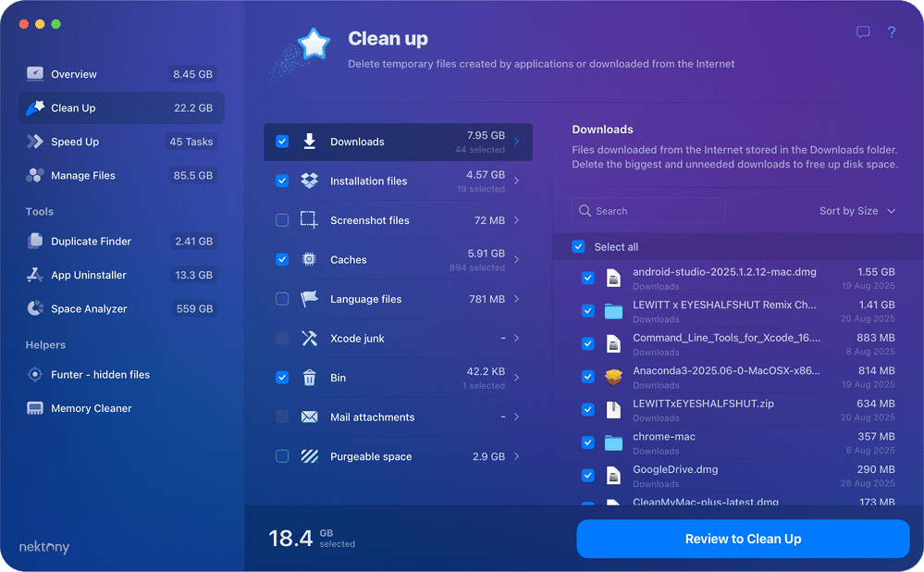Image resolution: width=924 pixels, height=572 pixels.
Task: Select Speed Up in the sidebar
Action: (122, 142)
